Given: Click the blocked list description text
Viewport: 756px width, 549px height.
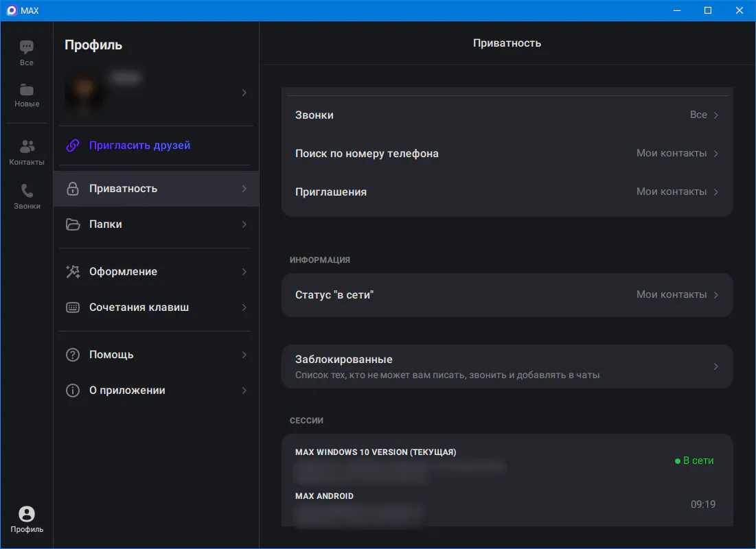Looking at the screenshot, I should [x=448, y=375].
